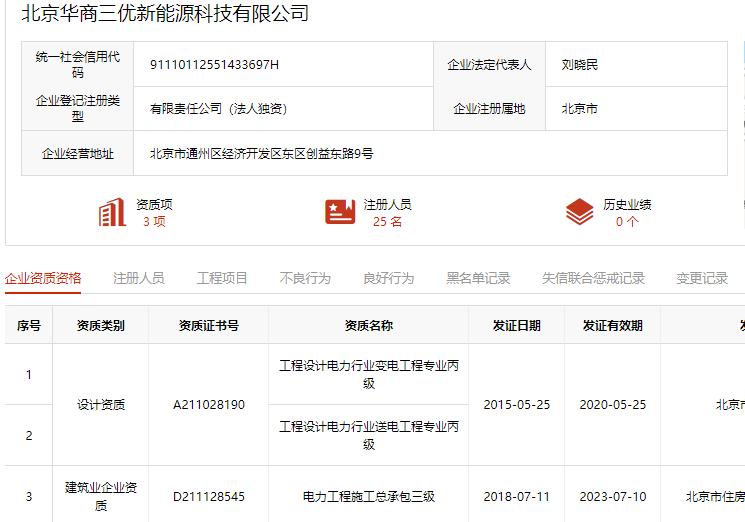Click 电力工程施工总承包三级 qualification
Viewport: 745px width, 522px height.
(369, 497)
